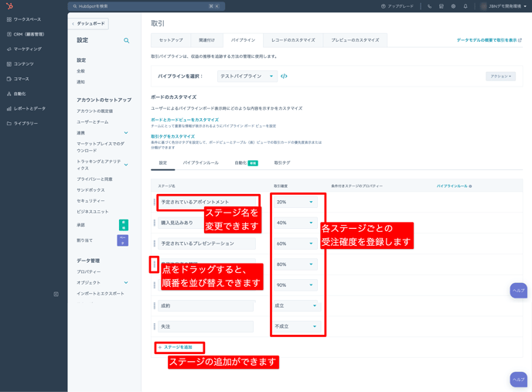Click the パイプラインルール column header info icon

[x=470, y=186]
